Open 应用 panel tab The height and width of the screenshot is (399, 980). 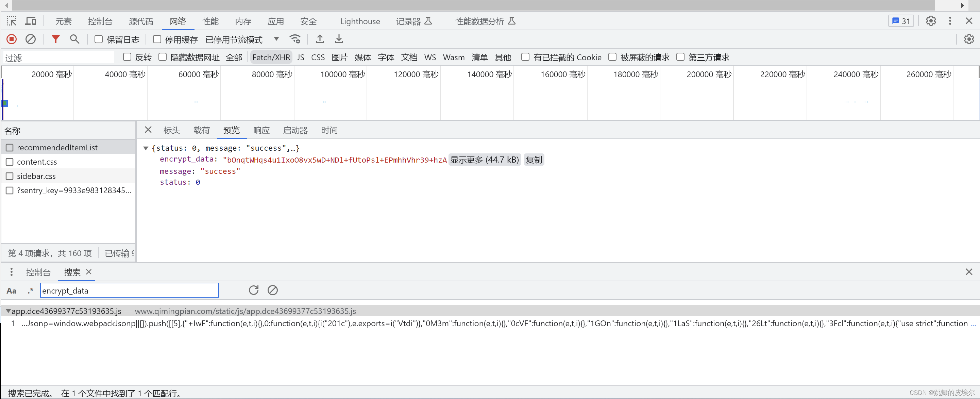(275, 21)
